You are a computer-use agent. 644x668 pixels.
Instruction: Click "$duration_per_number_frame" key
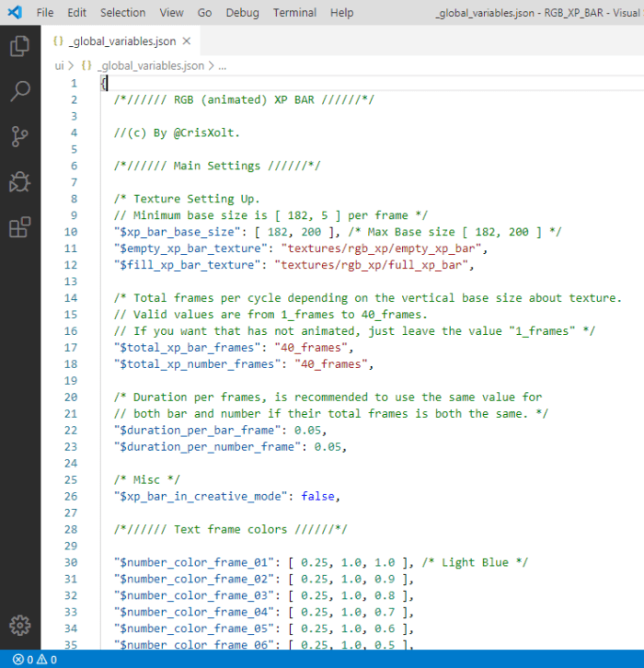[x=207, y=447]
